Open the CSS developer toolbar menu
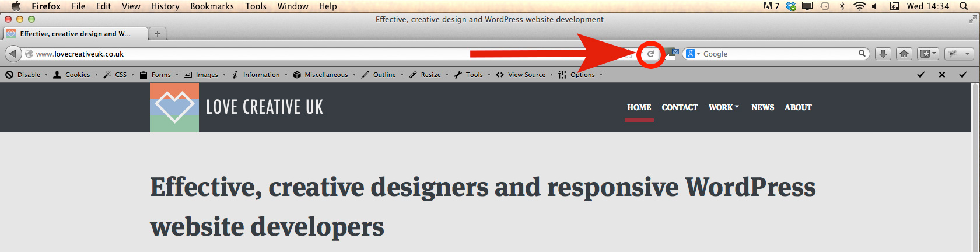 (120, 75)
